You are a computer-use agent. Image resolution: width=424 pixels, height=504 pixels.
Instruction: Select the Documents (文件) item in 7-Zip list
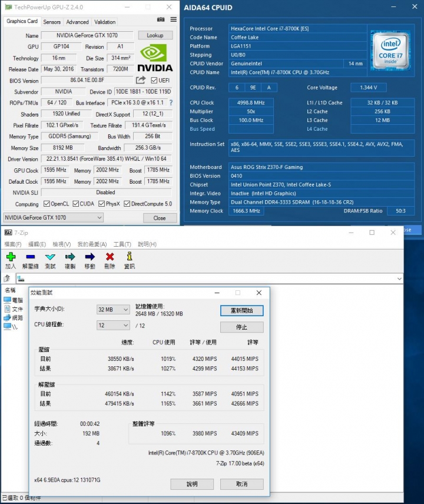point(13,309)
